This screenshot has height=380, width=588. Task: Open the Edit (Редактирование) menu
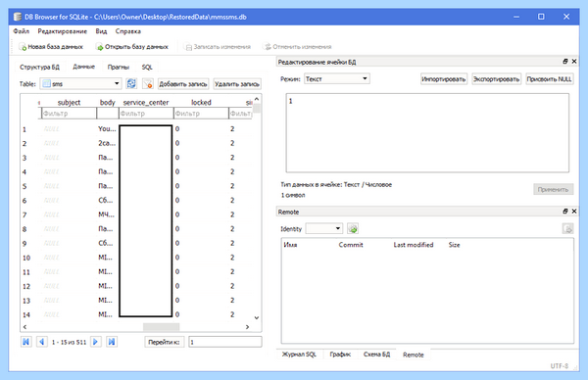[63, 31]
